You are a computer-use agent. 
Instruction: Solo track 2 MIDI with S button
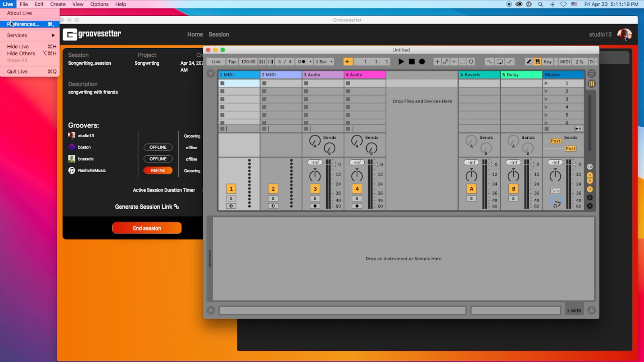click(273, 198)
